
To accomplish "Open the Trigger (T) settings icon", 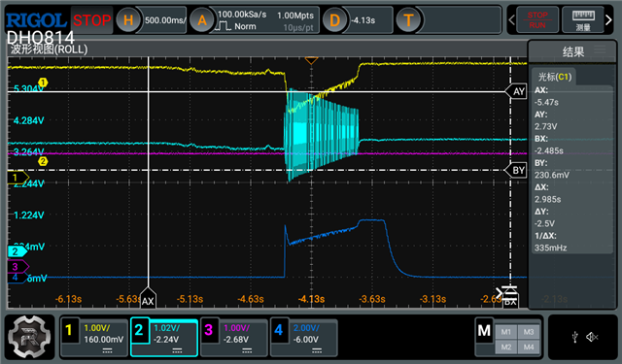I will (x=408, y=19).
